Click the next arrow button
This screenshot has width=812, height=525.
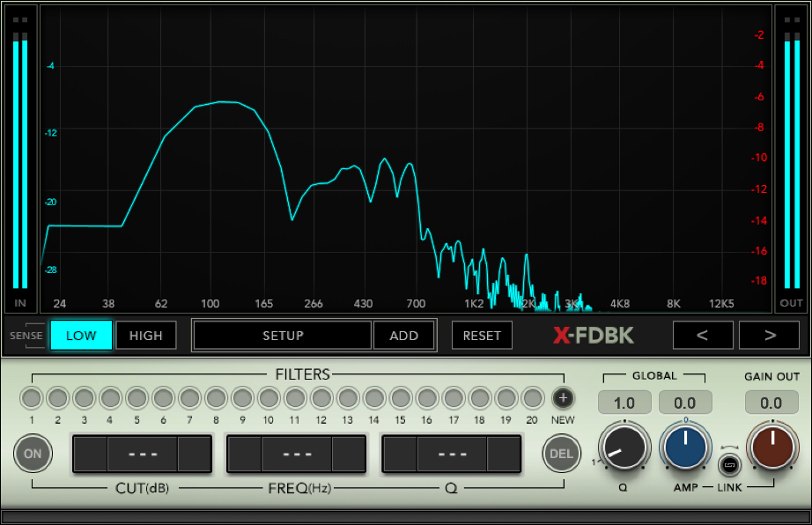click(x=769, y=335)
